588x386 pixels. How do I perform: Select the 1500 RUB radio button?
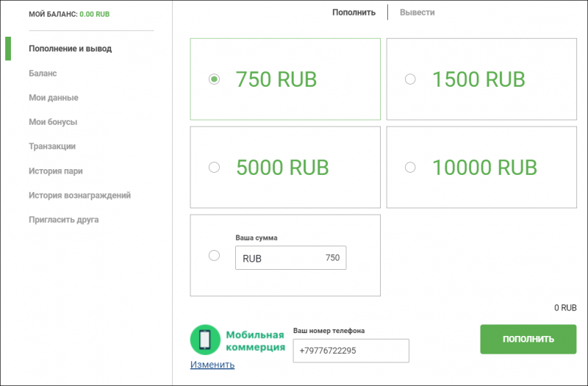pos(410,79)
